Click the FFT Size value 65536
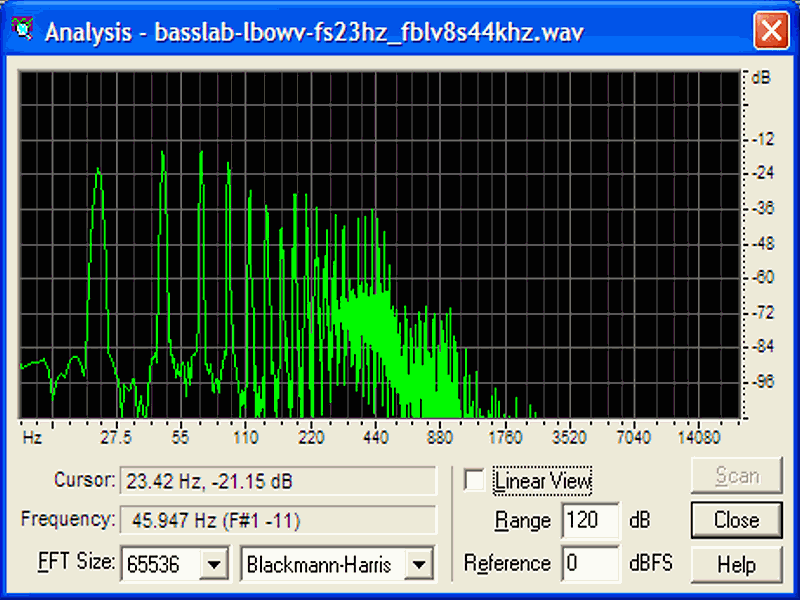 pyautogui.click(x=154, y=565)
